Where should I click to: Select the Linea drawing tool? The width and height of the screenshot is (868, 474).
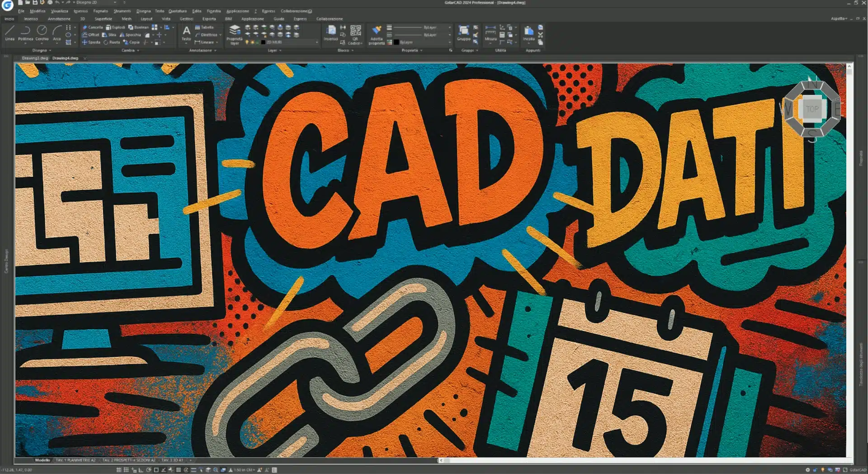pos(9,33)
